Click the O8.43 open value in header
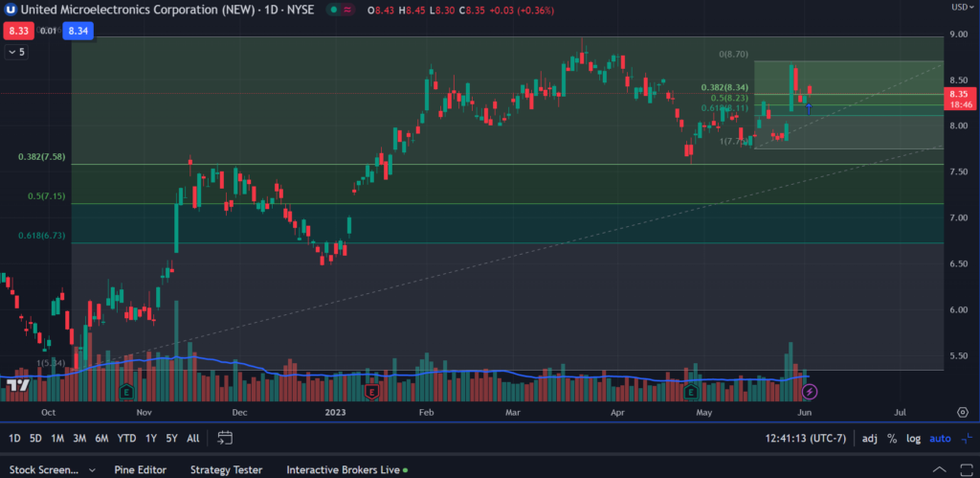This screenshot has width=980, height=478. [382, 11]
